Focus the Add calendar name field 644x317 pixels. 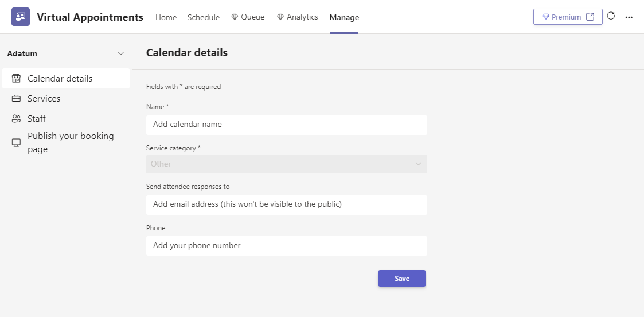point(287,125)
